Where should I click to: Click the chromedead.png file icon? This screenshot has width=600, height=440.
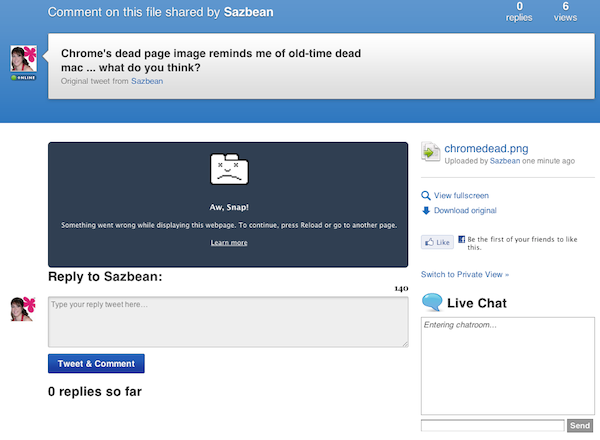(431, 152)
